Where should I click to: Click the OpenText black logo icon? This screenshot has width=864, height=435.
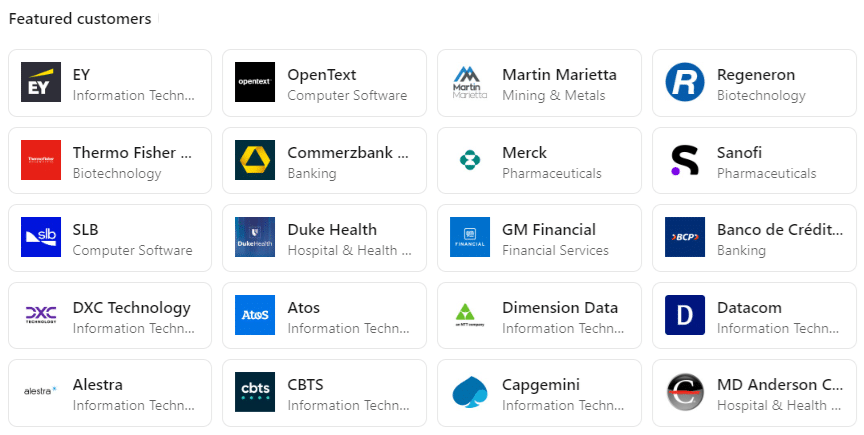(255, 82)
